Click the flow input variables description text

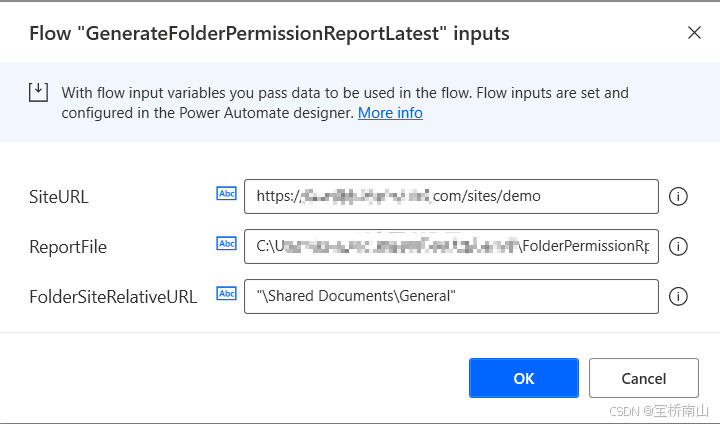tap(345, 103)
